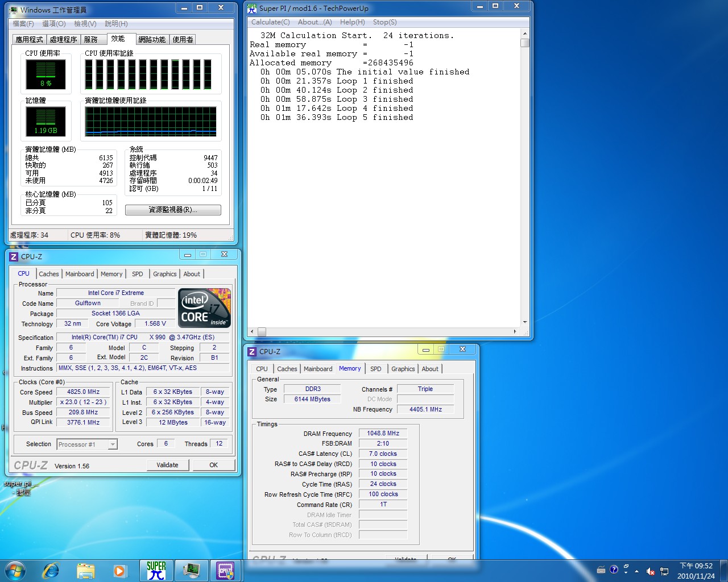Click Super PI horizontal scrollbar right arrow

click(x=515, y=331)
